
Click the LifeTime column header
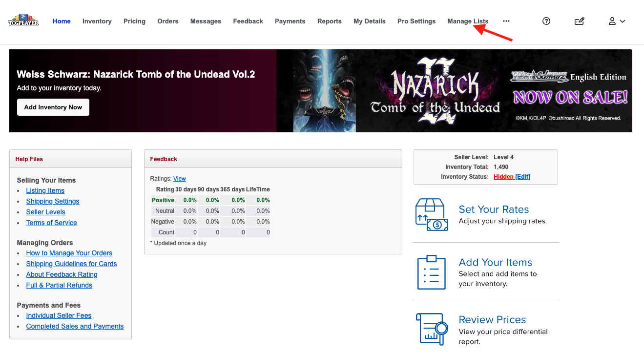pyautogui.click(x=258, y=189)
